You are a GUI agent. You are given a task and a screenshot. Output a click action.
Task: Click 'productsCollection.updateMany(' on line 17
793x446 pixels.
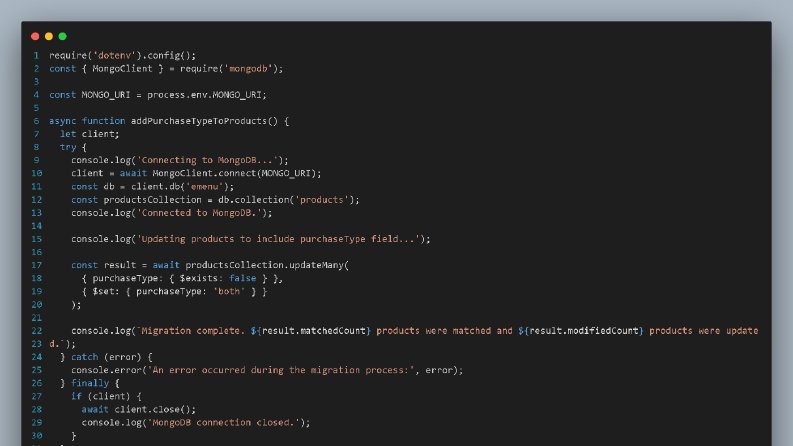(267, 265)
